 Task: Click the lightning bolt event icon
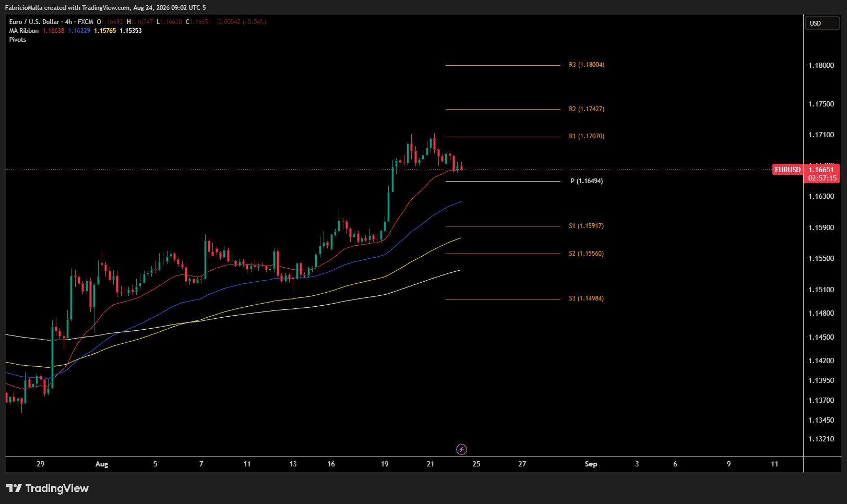(461, 449)
